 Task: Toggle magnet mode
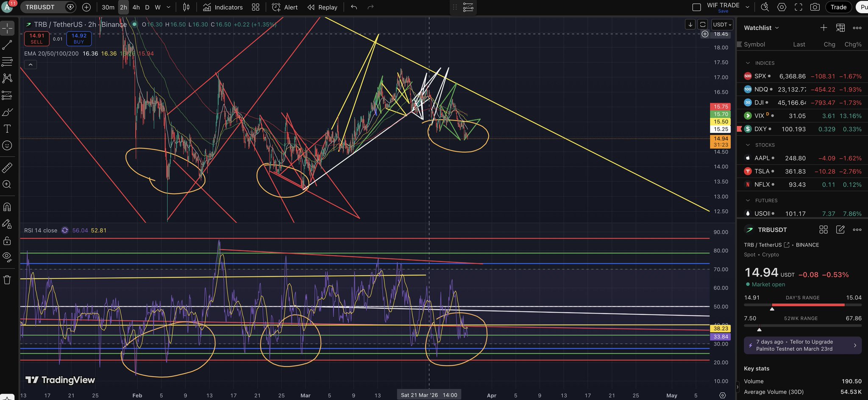7,207
